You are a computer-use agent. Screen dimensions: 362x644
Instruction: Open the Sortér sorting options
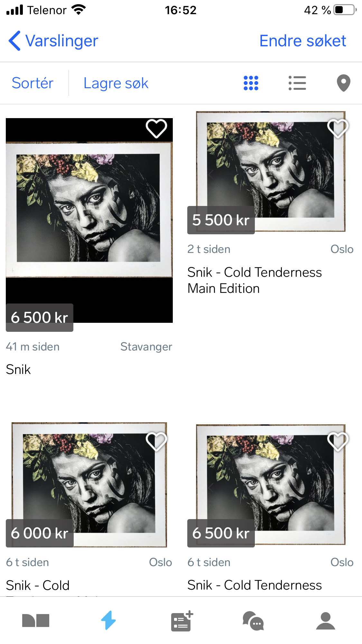point(32,83)
